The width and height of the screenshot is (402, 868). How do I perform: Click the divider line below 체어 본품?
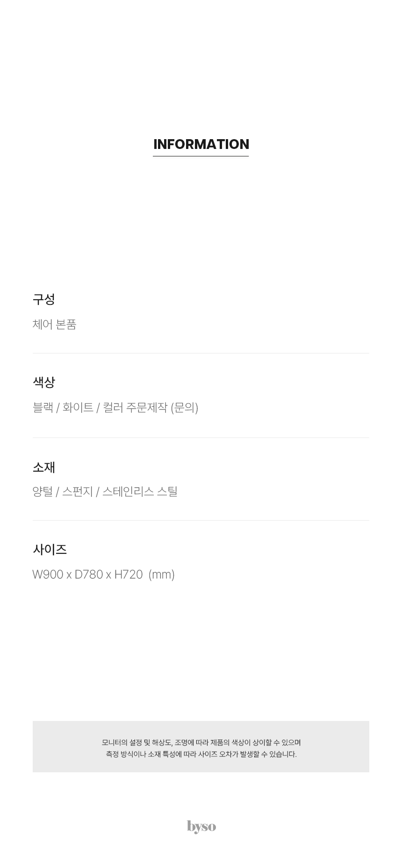point(201,353)
